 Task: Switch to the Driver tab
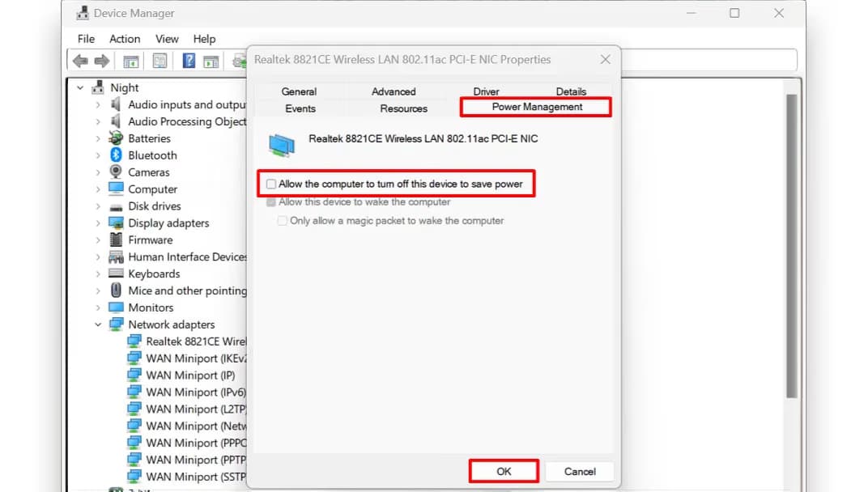pyautogui.click(x=486, y=91)
